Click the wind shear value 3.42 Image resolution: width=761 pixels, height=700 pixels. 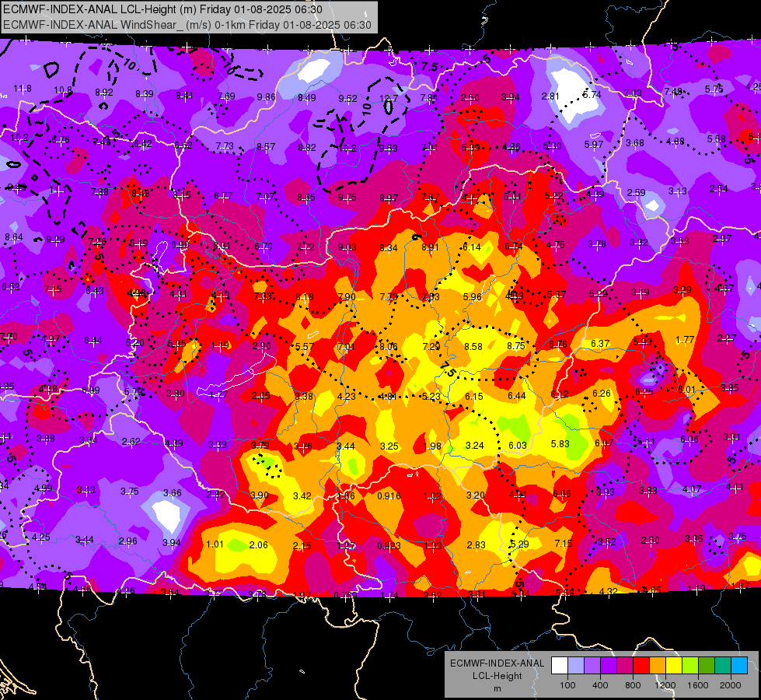point(302,496)
